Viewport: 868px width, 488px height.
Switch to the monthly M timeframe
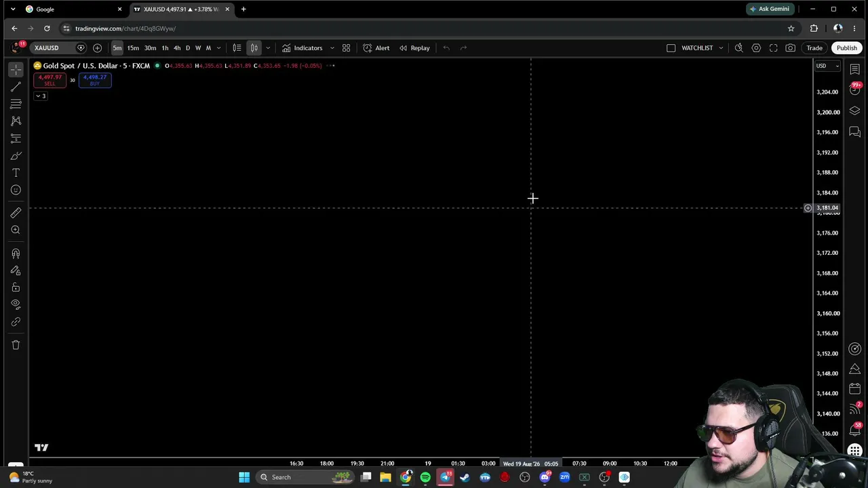pos(208,48)
